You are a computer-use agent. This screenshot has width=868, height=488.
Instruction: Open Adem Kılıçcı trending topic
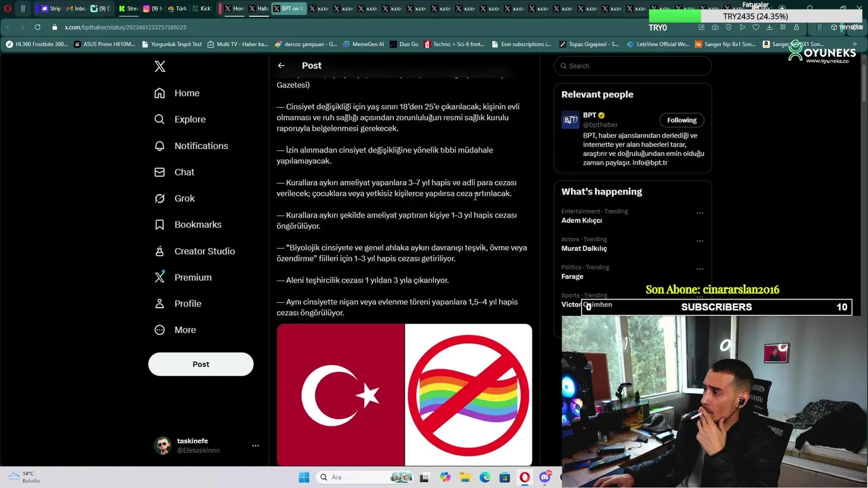pyautogui.click(x=581, y=220)
